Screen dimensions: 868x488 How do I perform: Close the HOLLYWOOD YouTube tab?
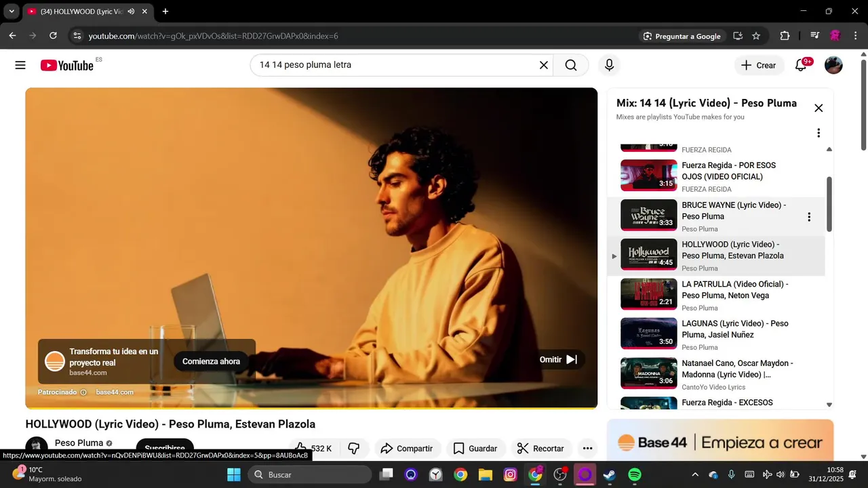144,12
